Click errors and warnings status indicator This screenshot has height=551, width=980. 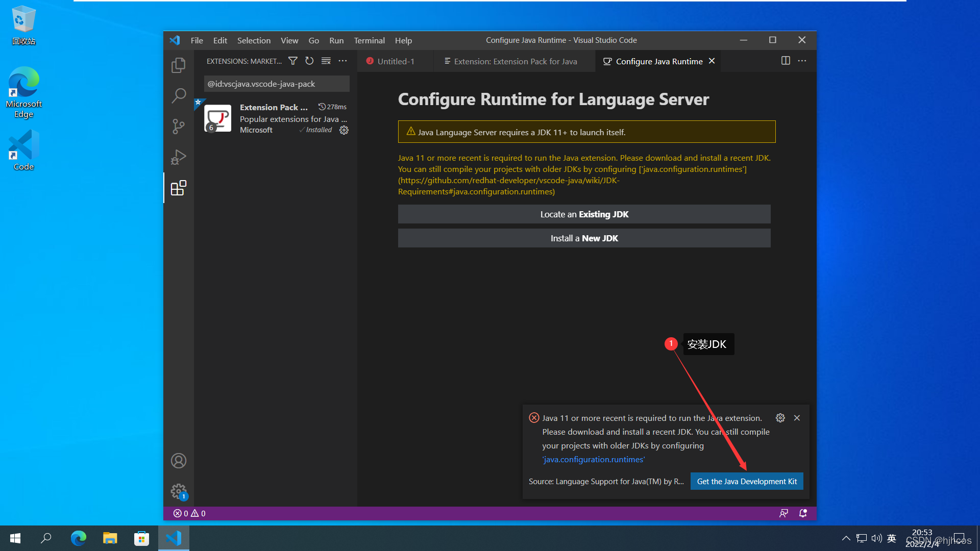[189, 513]
